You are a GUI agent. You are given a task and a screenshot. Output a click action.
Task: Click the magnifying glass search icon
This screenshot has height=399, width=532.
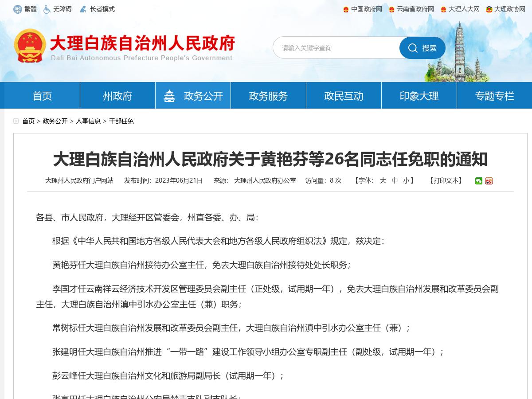(x=413, y=48)
